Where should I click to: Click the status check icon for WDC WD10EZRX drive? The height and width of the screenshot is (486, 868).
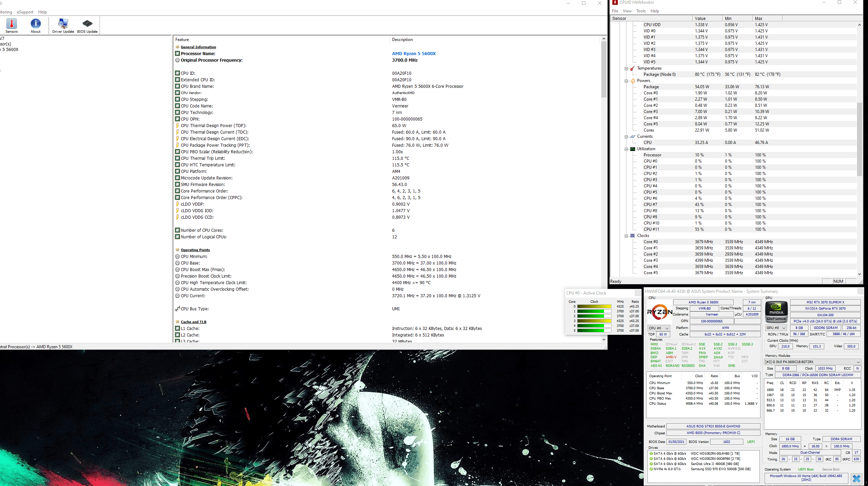(651, 454)
